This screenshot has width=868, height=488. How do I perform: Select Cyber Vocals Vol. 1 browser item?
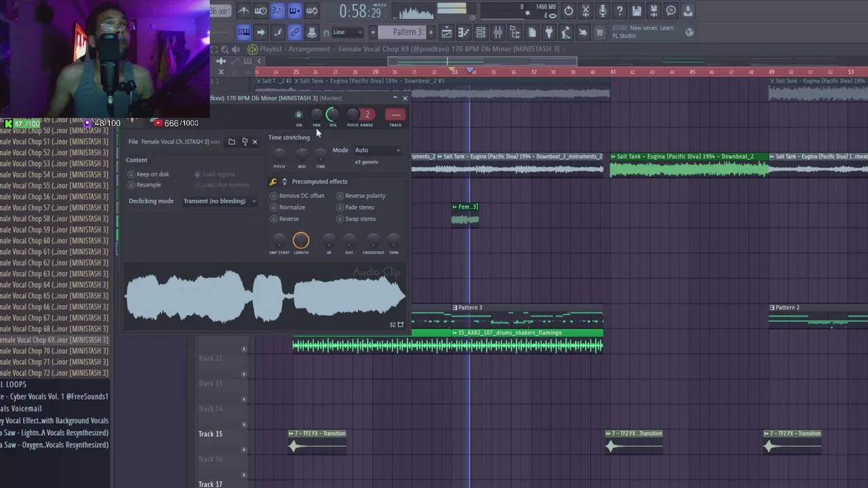[x=54, y=396]
